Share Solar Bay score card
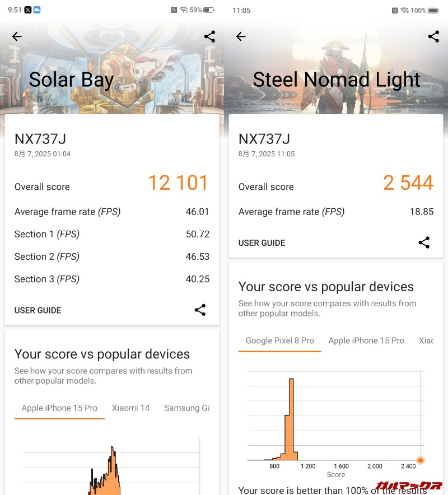 point(200,310)
